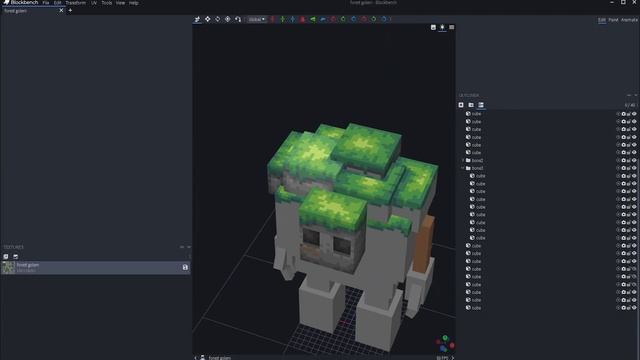The width and height of the screenshot is (640, 360).
Task: Hide the topmost Outliner cube via eye
Action: click(634, 114)
